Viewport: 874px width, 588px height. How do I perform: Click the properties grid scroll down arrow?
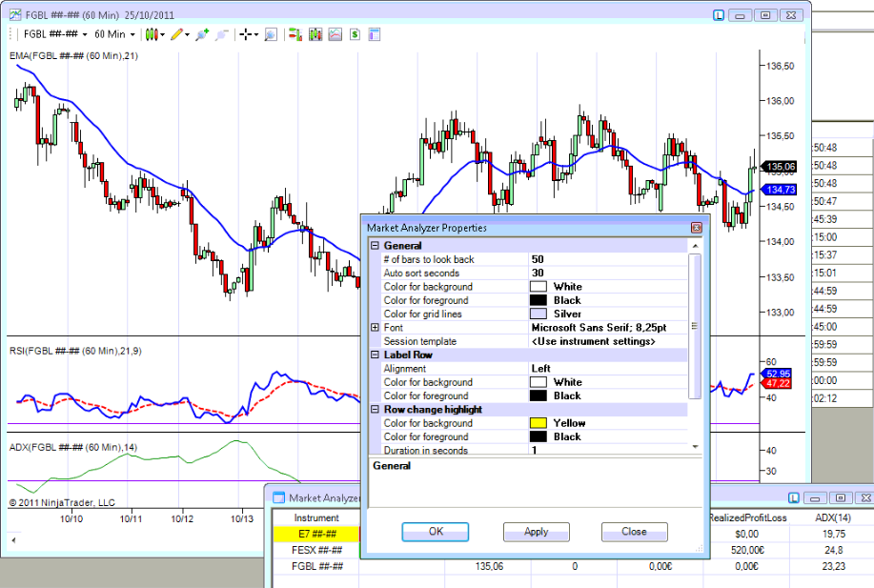[x=695, y=447]
